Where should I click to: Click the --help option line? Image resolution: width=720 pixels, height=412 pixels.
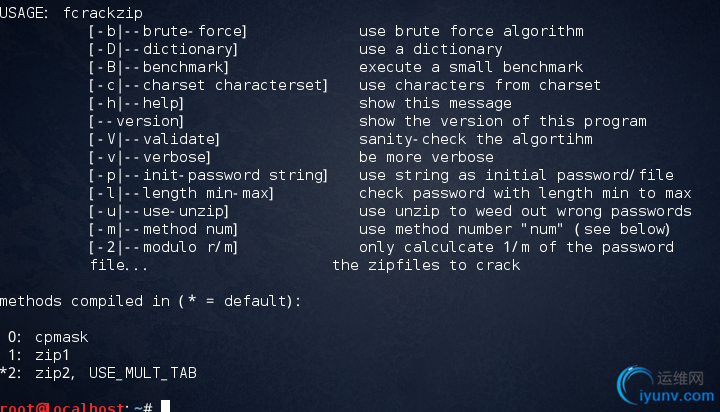coord(136,103)
